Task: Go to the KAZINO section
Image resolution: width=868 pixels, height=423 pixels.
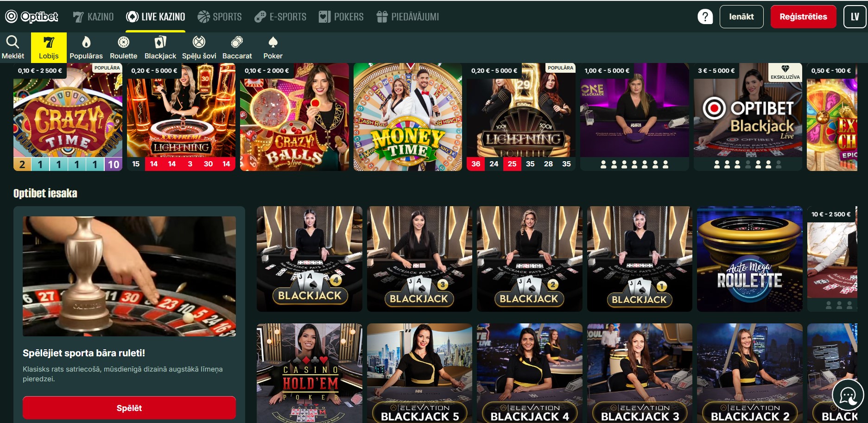Action: coord(93,17)
